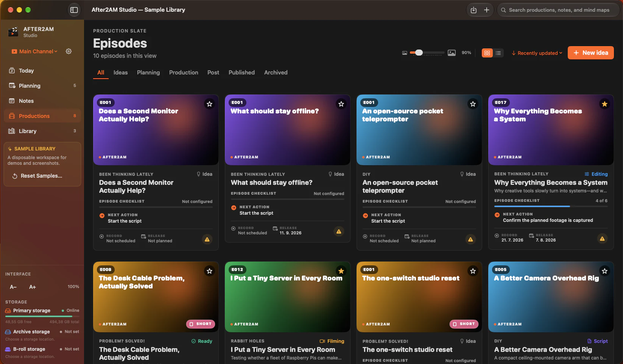The height and width of the screenshot is (364, 623).
Task: Open Planning in the sidebar
Action: (x=42, y=86)
